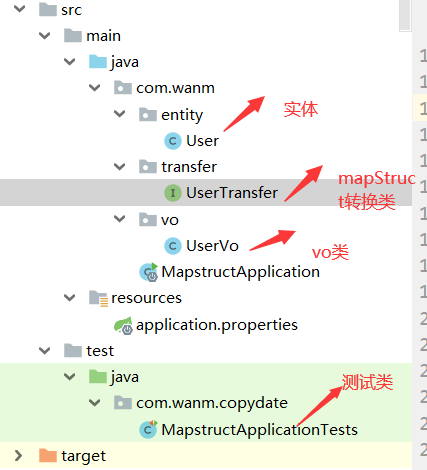The height and width of the screenshot is (470, 427).
Task: Collapse the transfer package chevron
Action: pyautogui.click(x=120, y=167)
